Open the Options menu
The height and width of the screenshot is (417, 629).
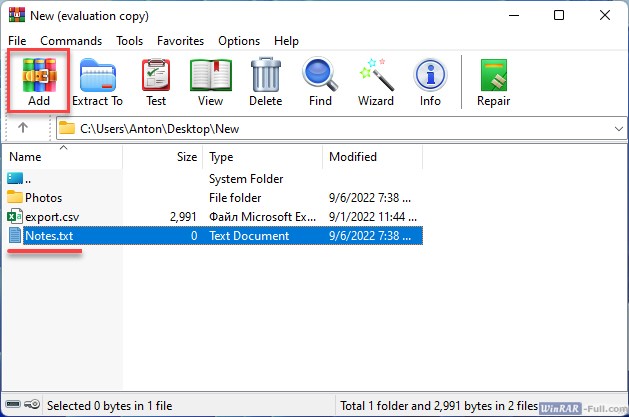(x=239, y=41)
